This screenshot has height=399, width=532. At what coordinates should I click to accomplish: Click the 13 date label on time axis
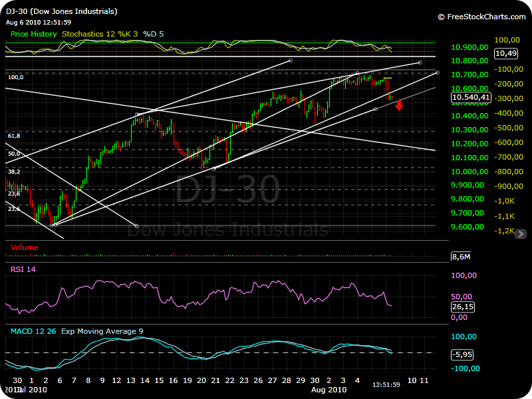tap(130, 380)
